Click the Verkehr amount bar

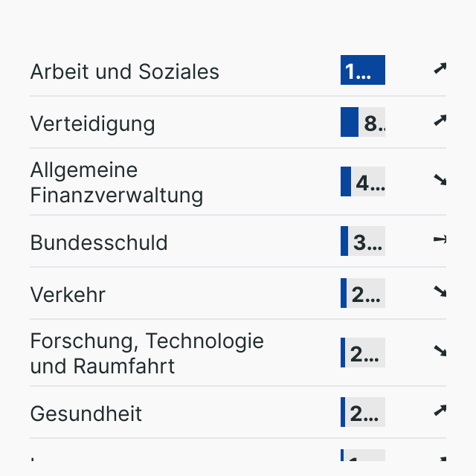[x=363, y=293]
